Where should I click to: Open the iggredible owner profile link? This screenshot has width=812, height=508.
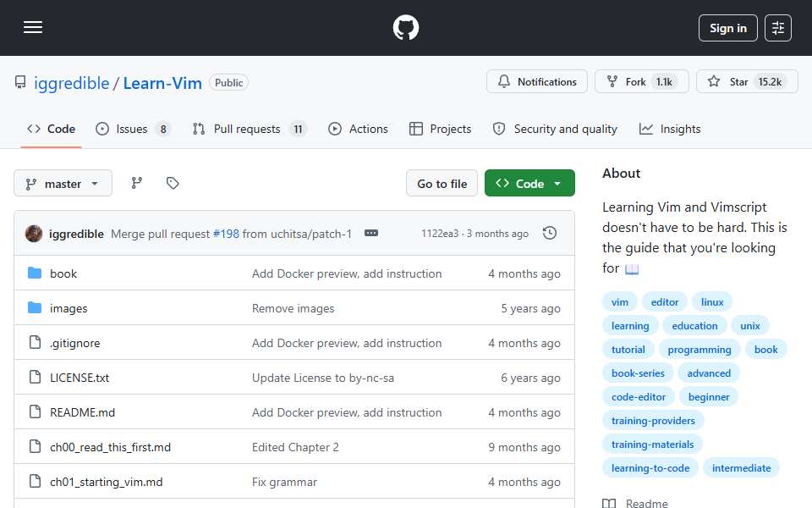pyautogui.click(x=71, y=83)
